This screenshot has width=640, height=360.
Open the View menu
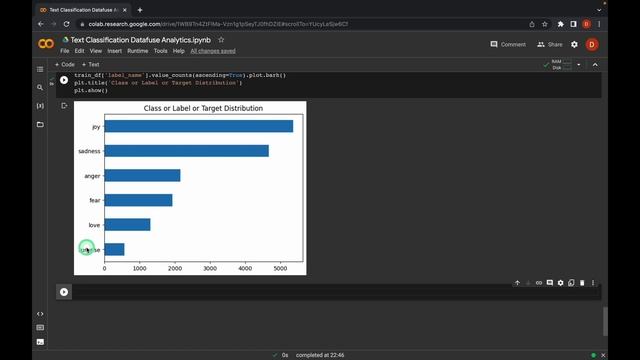click(x=96, y=51)
